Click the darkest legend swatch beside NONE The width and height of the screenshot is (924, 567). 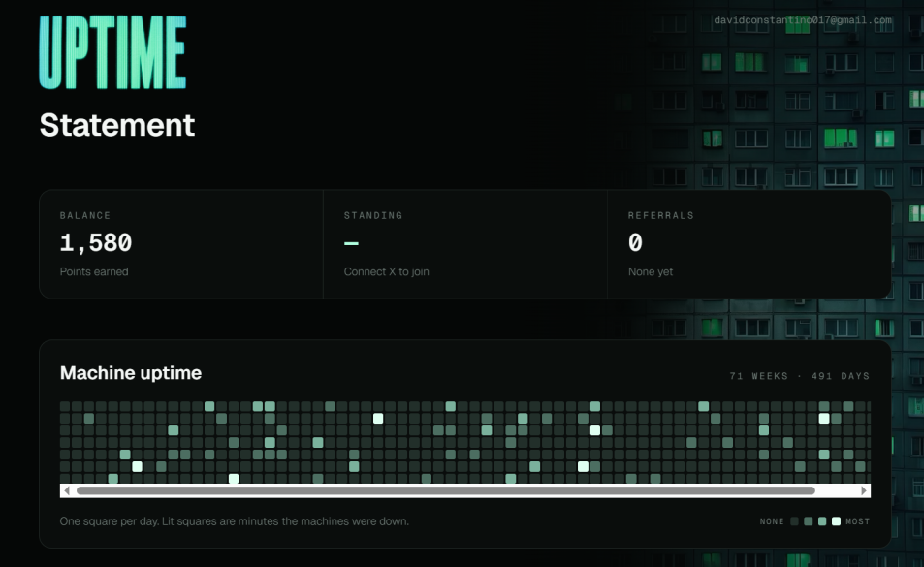(794, 521)
